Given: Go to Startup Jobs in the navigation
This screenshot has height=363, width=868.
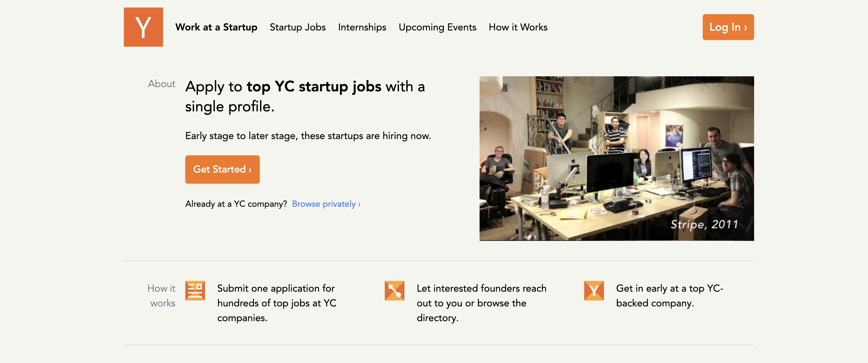Looking at the screenshot, I should pos(298,27).
